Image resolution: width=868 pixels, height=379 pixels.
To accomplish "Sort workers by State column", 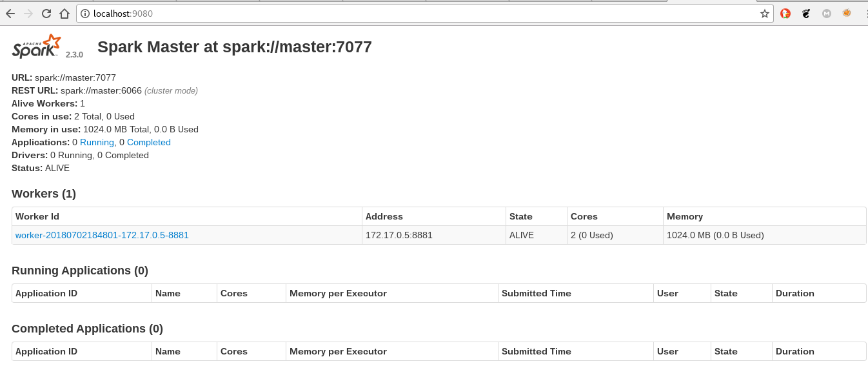I will 520,216.
